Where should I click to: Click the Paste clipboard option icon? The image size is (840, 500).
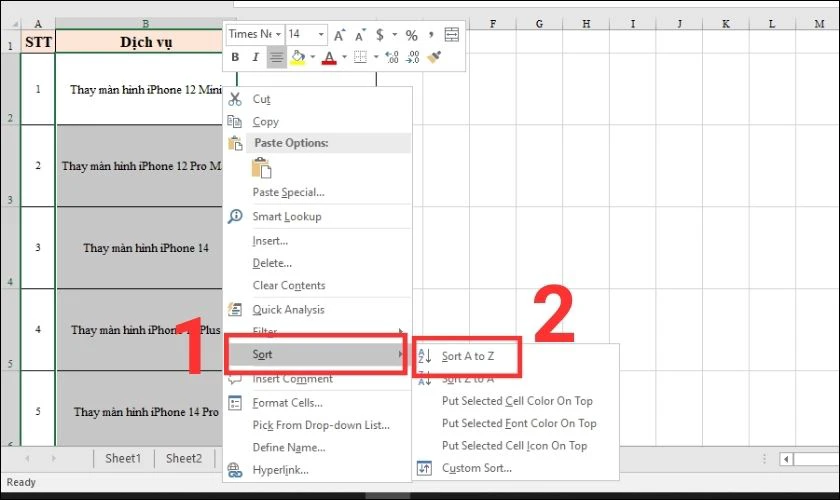point(261,167)
